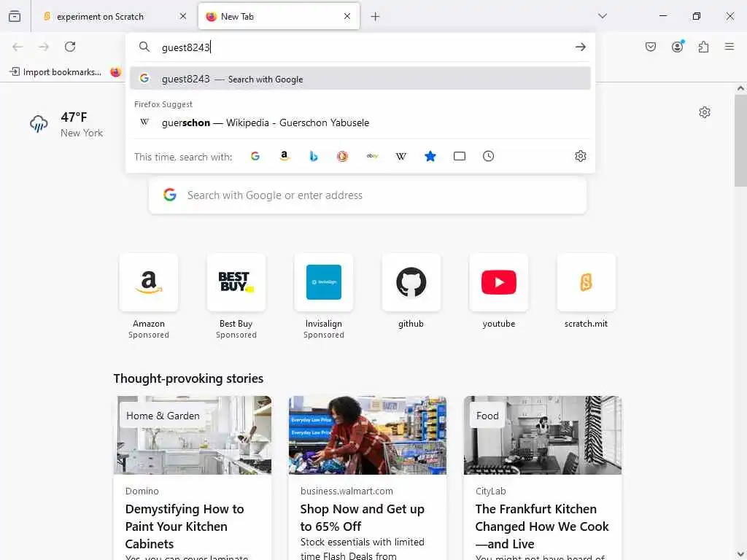Select guest8243 Search with Google suggestion
The width and height of the screenshot is (747, 560).
coord(360,79)
